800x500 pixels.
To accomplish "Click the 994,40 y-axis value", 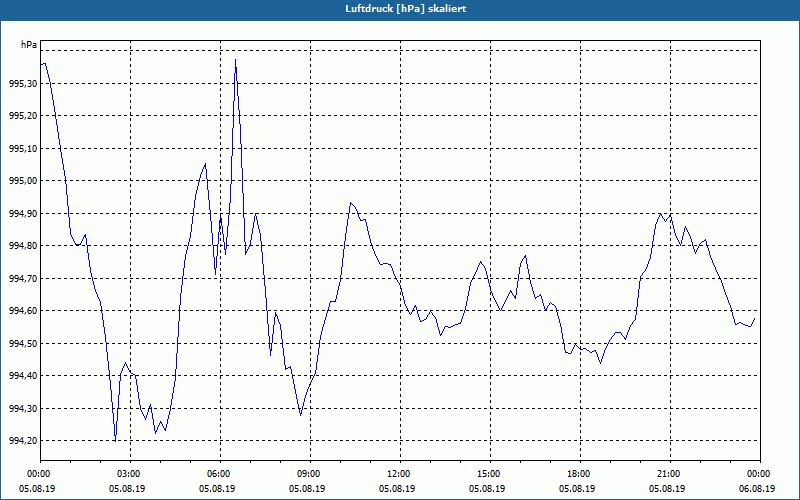I will 23,376.
